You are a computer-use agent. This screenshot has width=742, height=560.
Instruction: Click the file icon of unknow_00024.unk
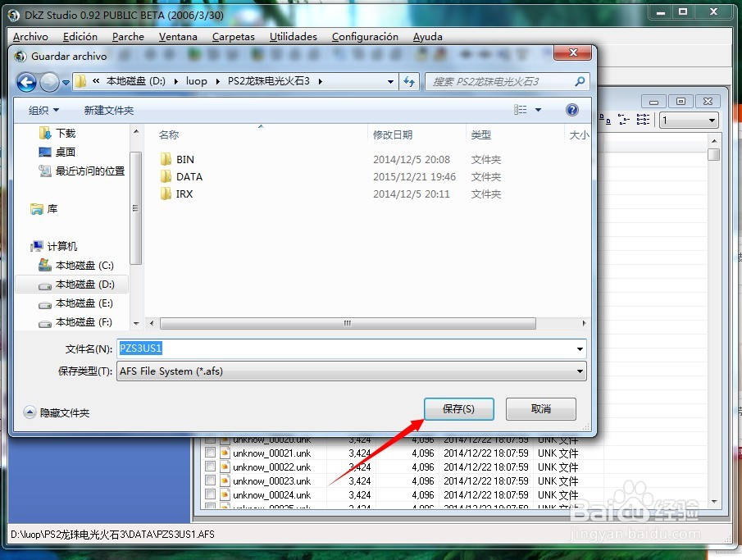pos(225,494)
